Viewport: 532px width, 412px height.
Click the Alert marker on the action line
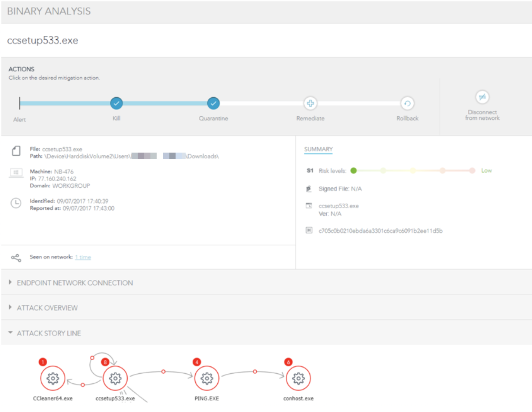click(20, 103)
